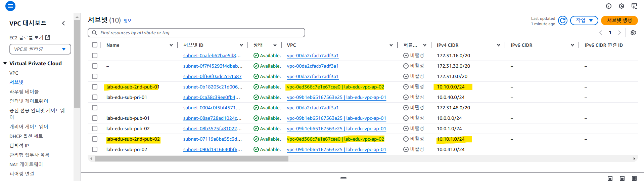Click the hexagon settings icon in top bar

coord(622,6)
